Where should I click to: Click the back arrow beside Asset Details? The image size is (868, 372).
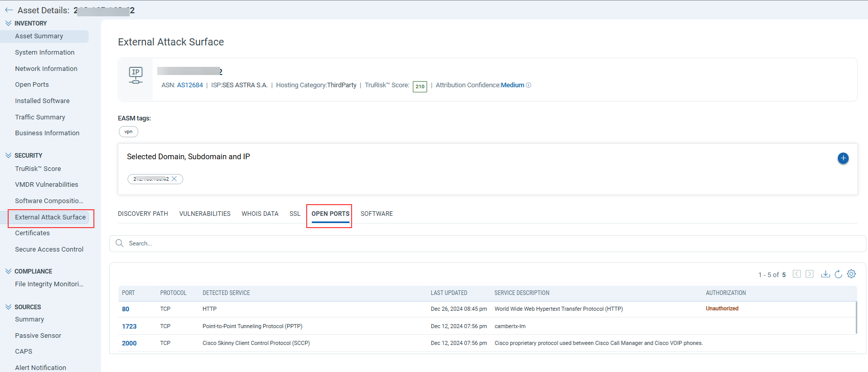pos(9,10)
